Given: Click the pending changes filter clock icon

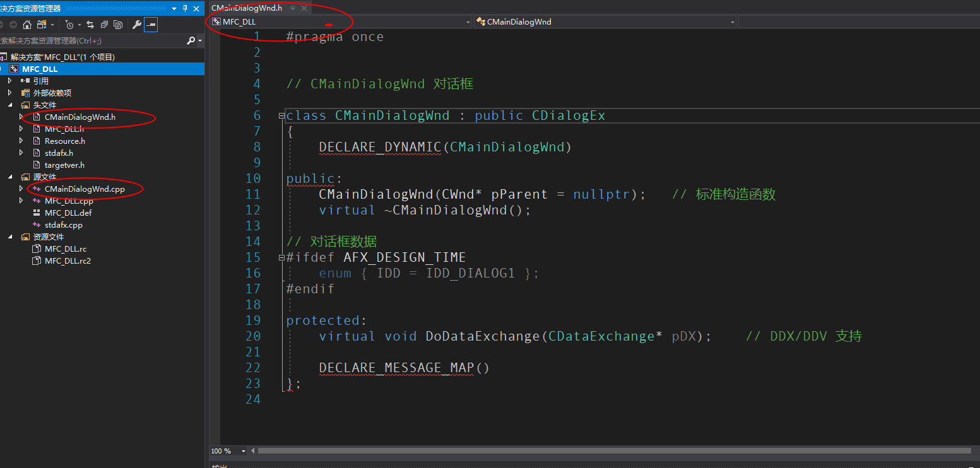Looking at the screenshot, I should click(x=69, y=25).
